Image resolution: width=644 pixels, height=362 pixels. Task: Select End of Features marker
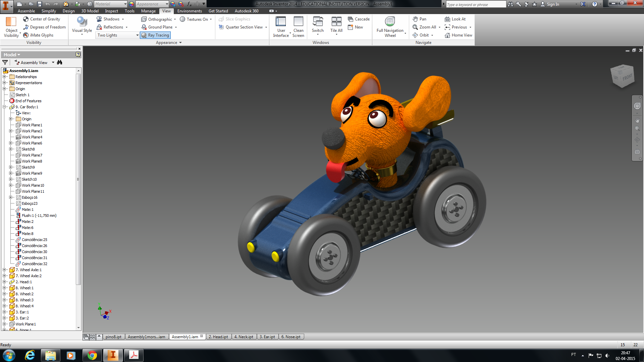tap(25, 101)
